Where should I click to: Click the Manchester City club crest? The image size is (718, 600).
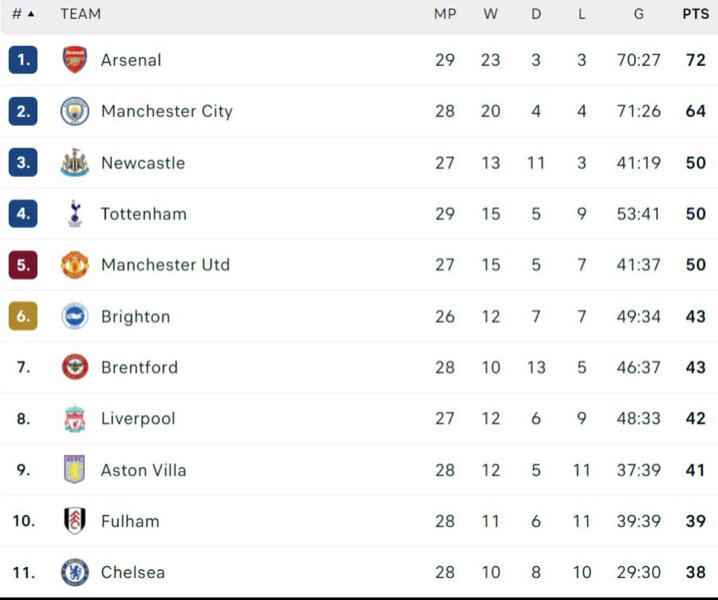pos(75,111)
